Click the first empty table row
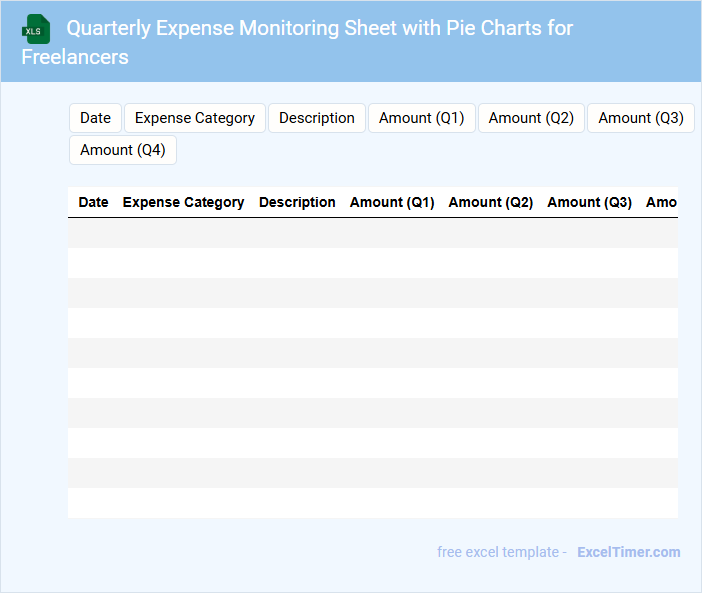Viewport: 702px width, 593px height. pos(372,233)
